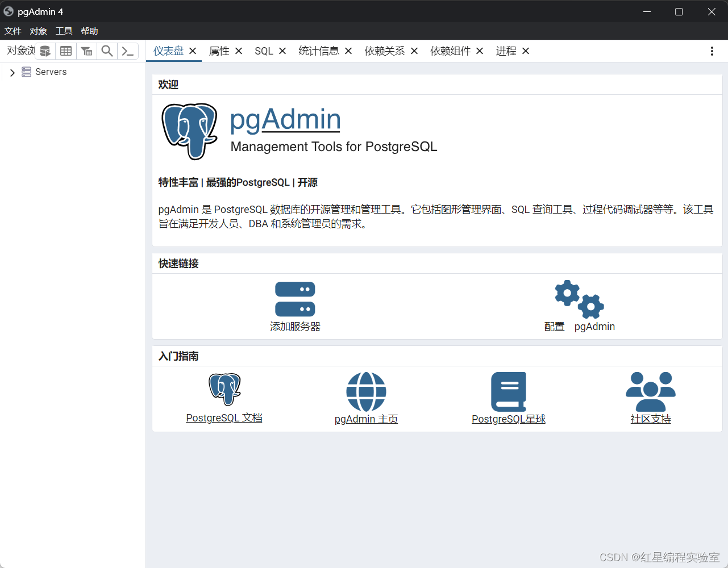
Task: Click the PostgreSQL 文档 elephant icon
Action: click(x=224, y=389)
